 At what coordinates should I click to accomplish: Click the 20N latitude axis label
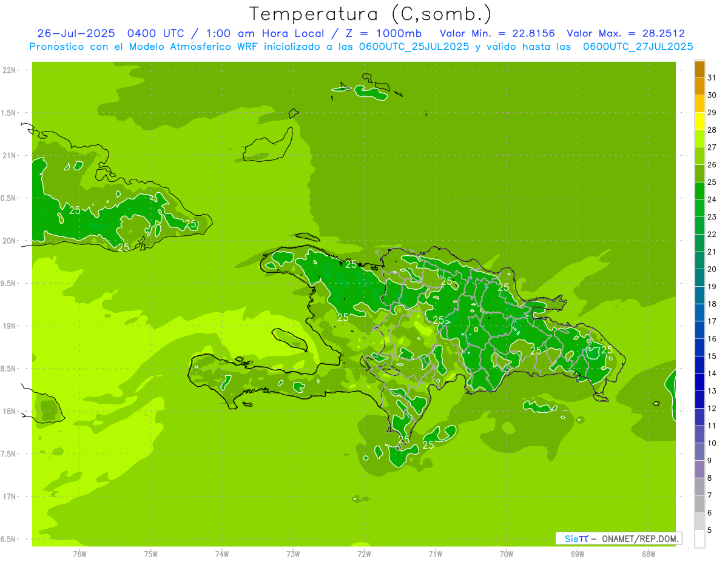9,241
